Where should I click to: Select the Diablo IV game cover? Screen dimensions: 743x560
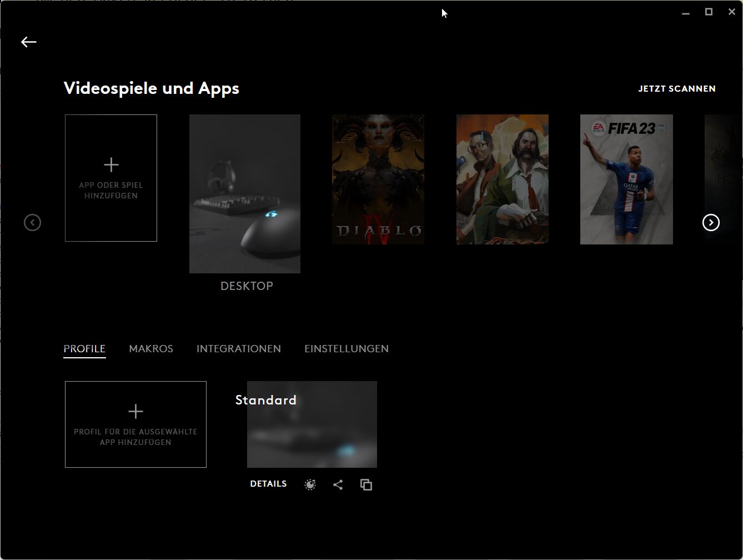coord(378,179)
